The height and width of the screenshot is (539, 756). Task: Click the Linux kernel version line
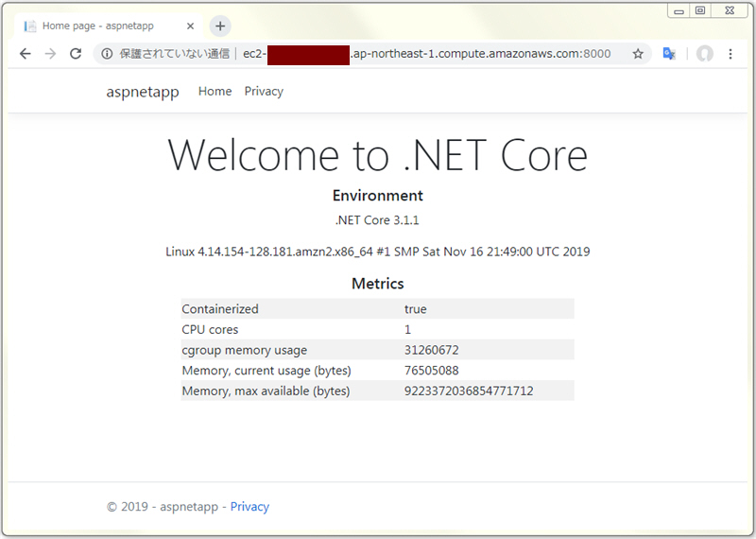tap(377, 252)
